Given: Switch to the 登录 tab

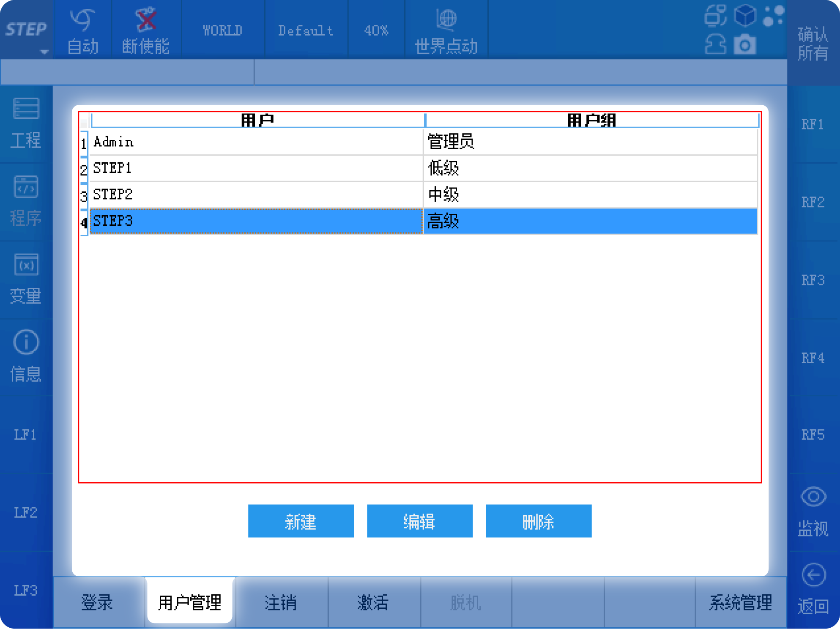Looking at the screenshot, I should click(x=99, y=602).
